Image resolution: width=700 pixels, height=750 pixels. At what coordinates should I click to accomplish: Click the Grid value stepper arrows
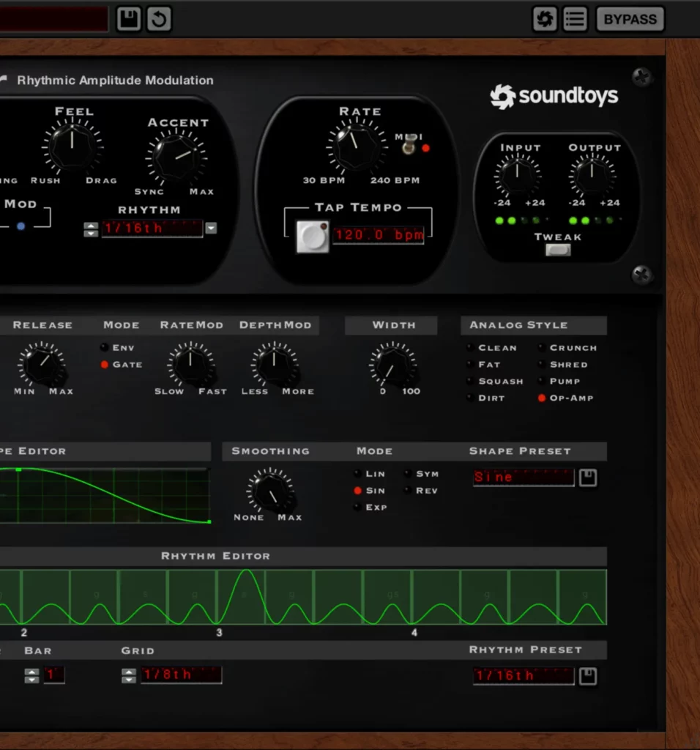point(129,675)
